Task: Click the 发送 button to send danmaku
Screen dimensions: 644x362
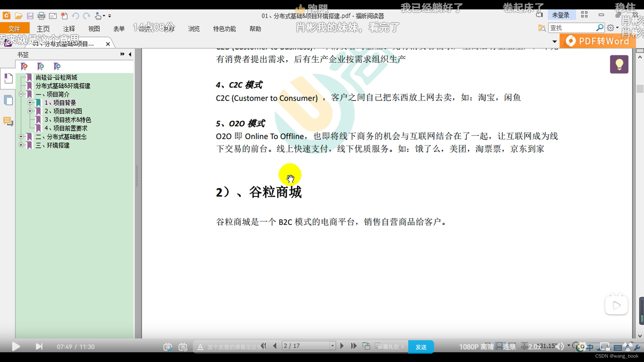Action: pyautogui.click(x=421, y=347)
